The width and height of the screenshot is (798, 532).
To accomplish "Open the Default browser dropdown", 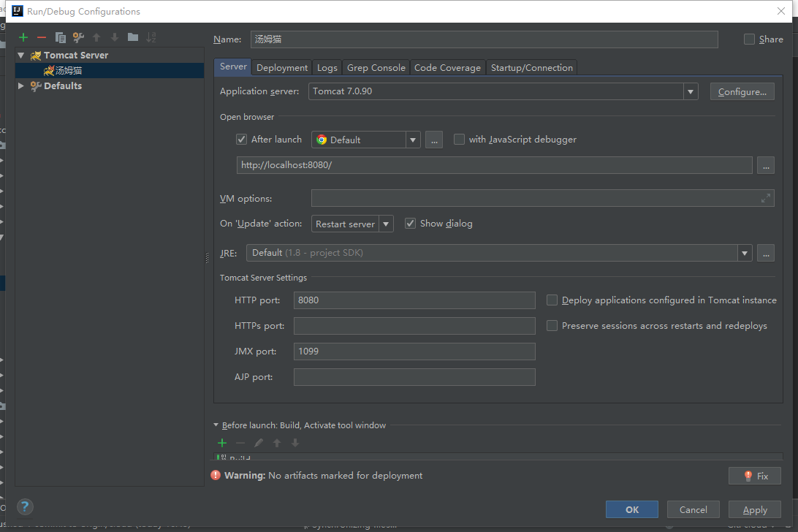I will click(413, 140).
